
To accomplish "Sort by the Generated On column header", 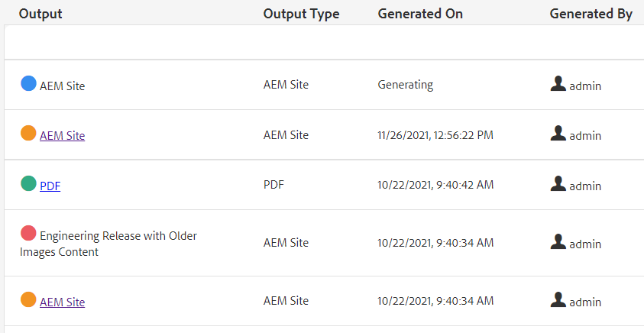I will click(420, 14).
